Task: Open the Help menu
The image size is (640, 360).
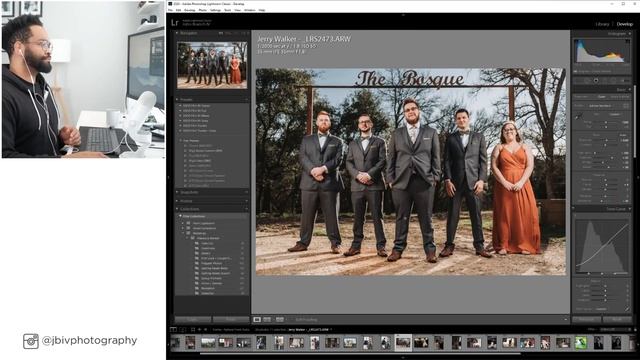Action: [x=262, y=10]
